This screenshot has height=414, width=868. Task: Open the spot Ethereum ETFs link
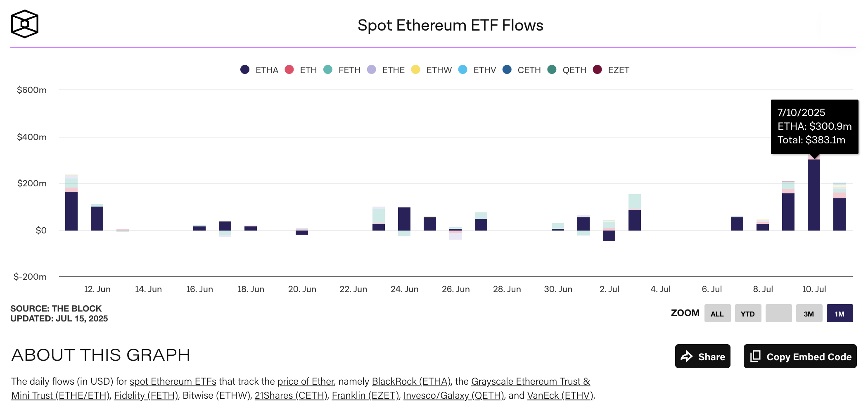(x=173, y=381)
